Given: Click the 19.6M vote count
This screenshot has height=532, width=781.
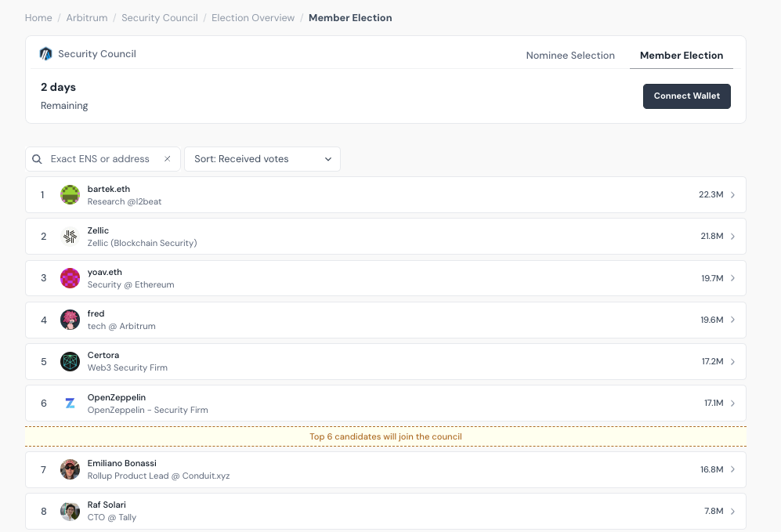Looking at the screenshot, I should (x=712, y=320).
